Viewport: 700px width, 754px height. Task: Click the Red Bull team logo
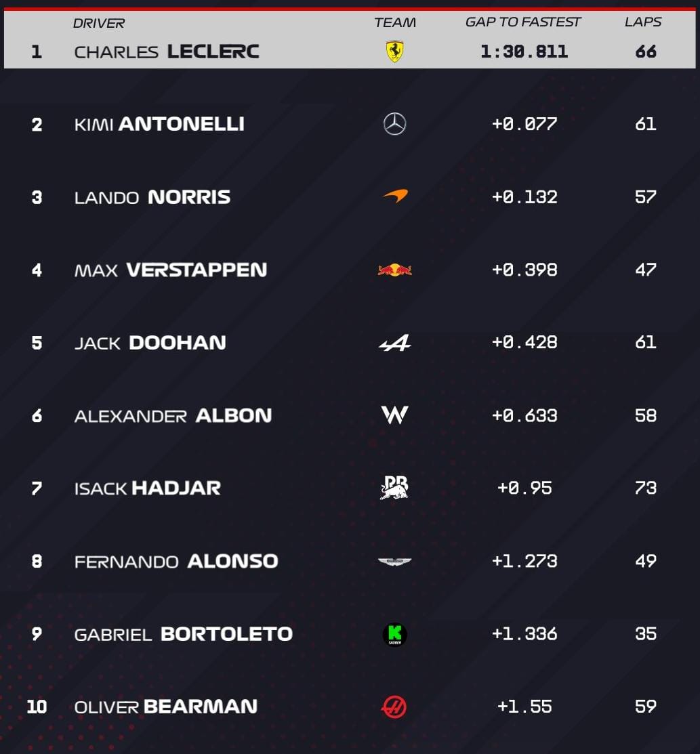pyautogui.click(x=394, y=270)
